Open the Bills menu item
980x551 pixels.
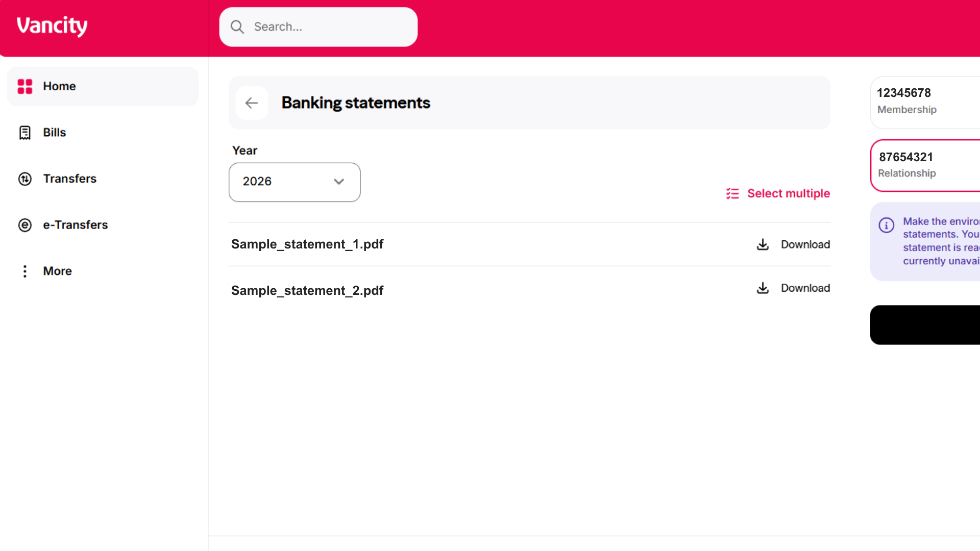click(x=55, y=133)
